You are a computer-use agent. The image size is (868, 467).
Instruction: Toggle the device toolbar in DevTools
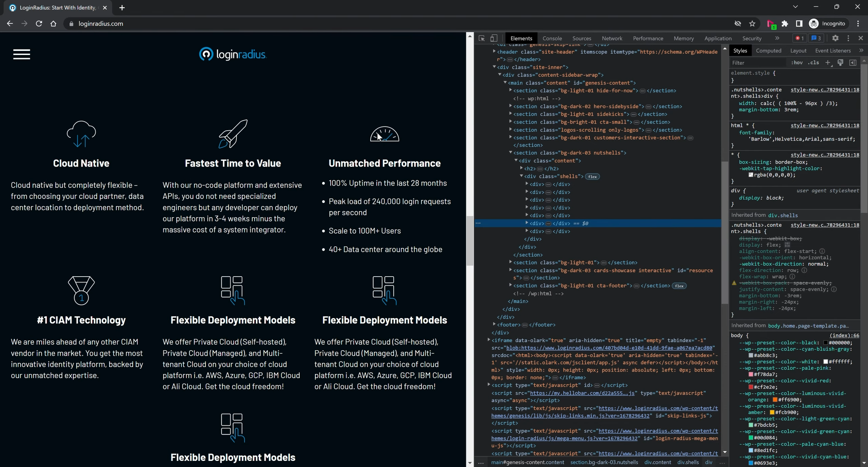pyautogui.click(x=494, y=38)
